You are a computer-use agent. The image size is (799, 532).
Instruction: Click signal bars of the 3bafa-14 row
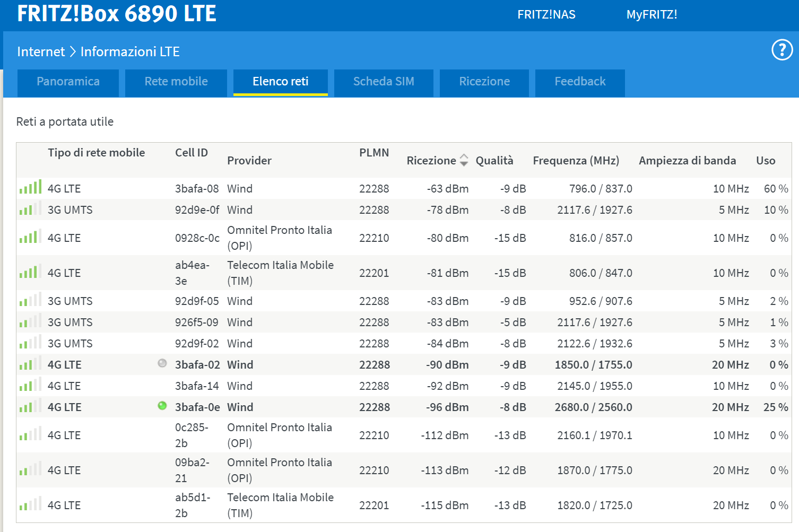click(x=30, y=385)
